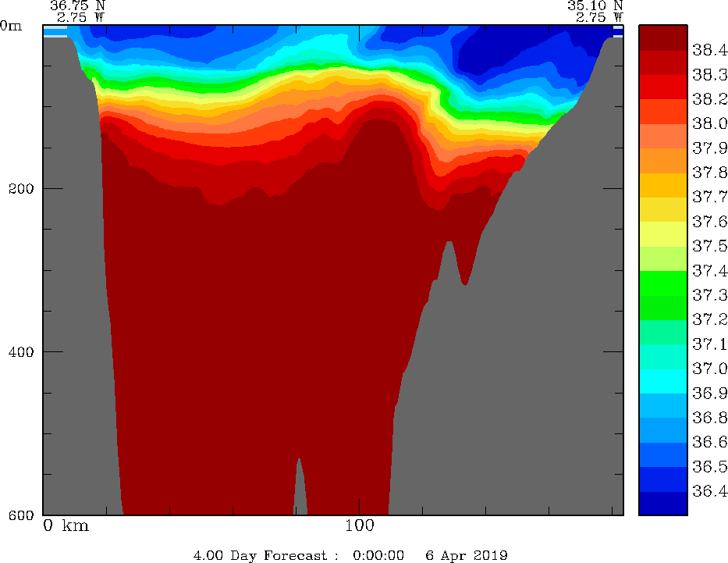Screen dimensions: 728x563
Task: Click the 37.8 scale label
Action: click(x=709, y=173)
